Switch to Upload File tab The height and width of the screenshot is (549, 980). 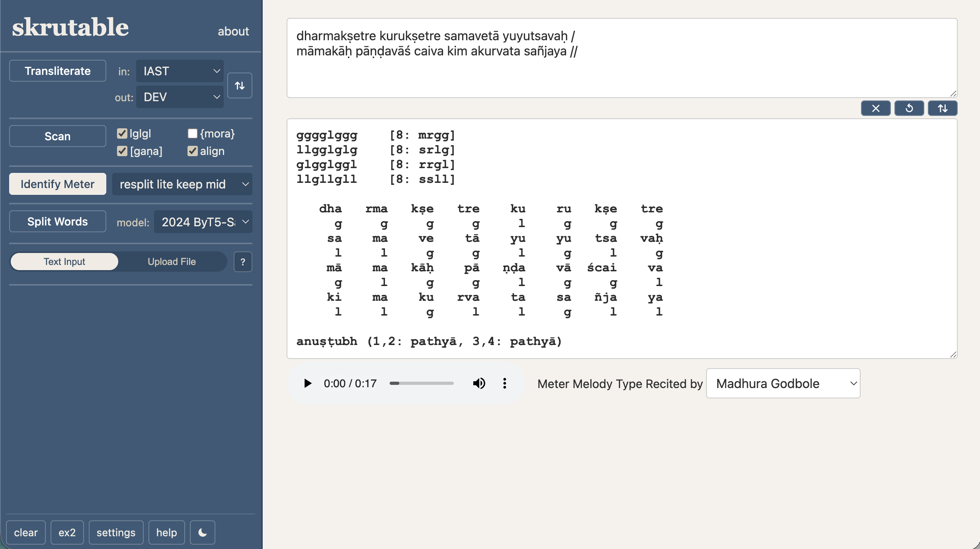pyautogui.click(x=172, y=262)
